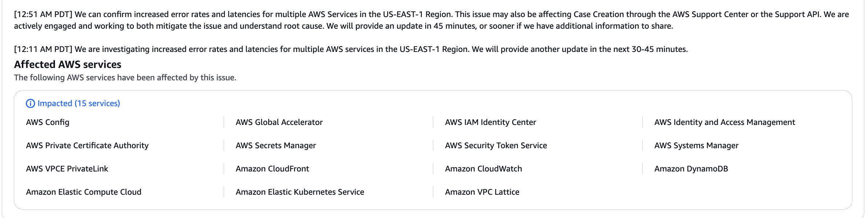Viewport: 868px width, 218px height.
Task: Select Amazon CloudWatch in impacted services
Action: coord(483,169)
